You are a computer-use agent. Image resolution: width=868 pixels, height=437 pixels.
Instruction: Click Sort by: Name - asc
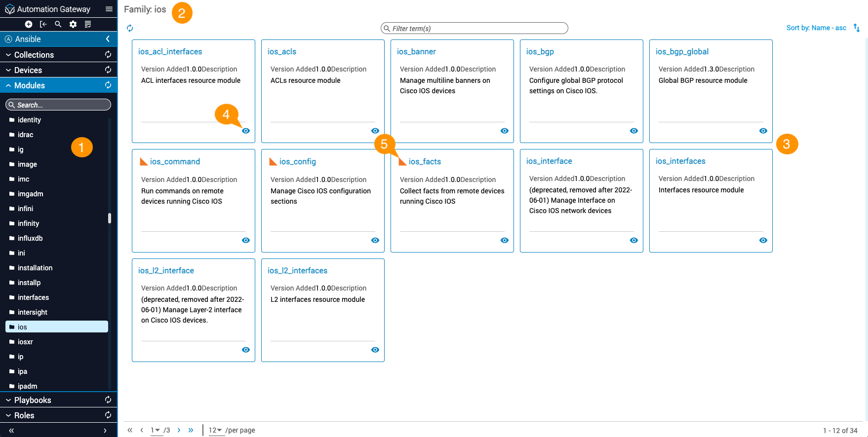pyautogui.click(x=816, y=28)
